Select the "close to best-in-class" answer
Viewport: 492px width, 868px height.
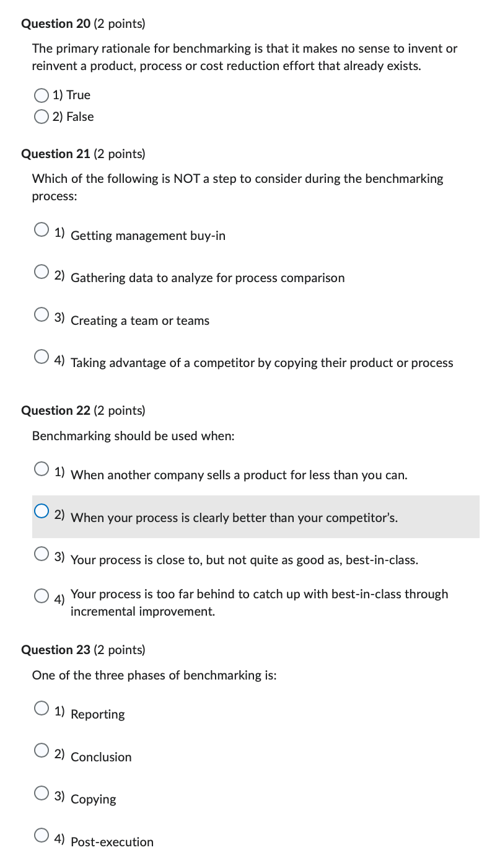42,553
